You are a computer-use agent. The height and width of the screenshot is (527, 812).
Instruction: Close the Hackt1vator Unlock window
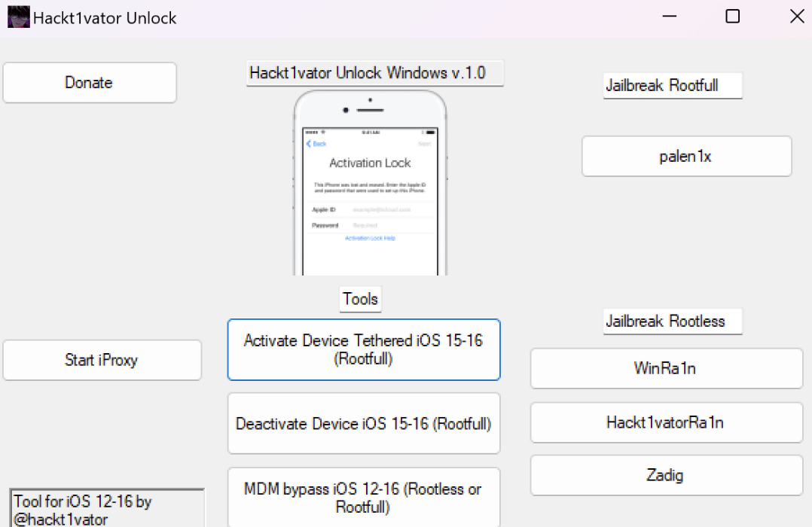[797, 17]
